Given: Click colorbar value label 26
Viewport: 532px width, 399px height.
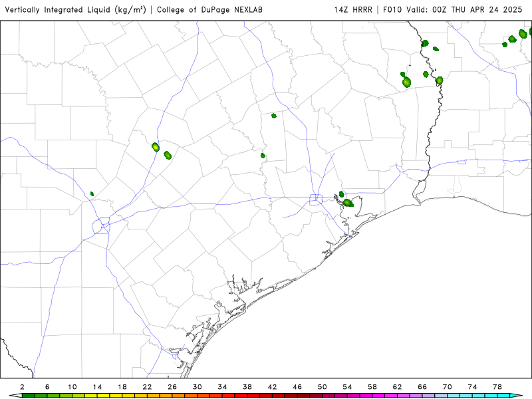Looking at the screenshot, I should 172,387.
